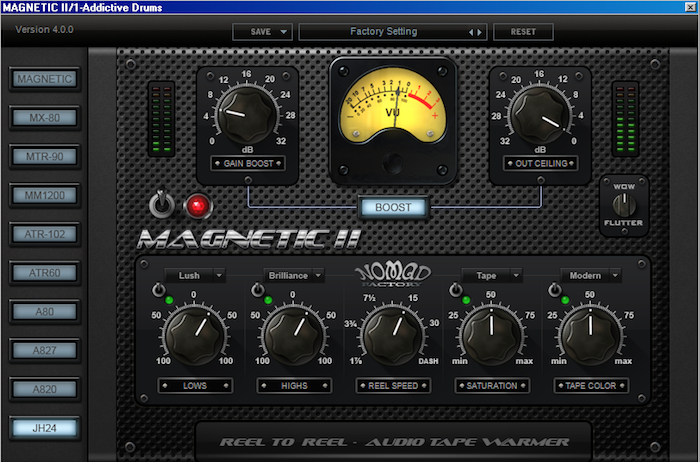
Task: Click the SATURATION label plate
Action: (x=492, y=386)
